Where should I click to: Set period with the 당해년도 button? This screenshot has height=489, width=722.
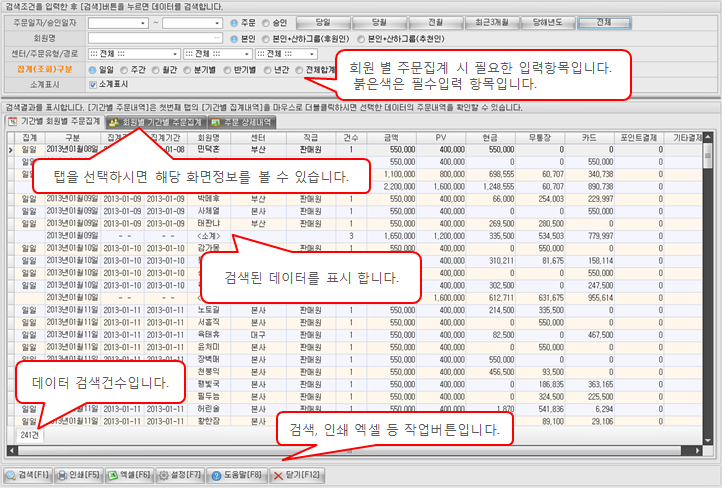click(548, 23)
